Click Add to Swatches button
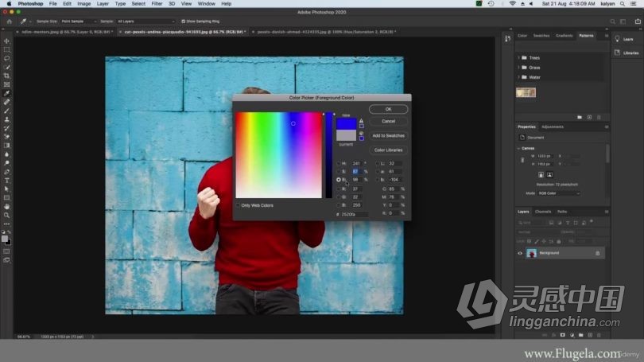The image size is (644, 362). 388,135
